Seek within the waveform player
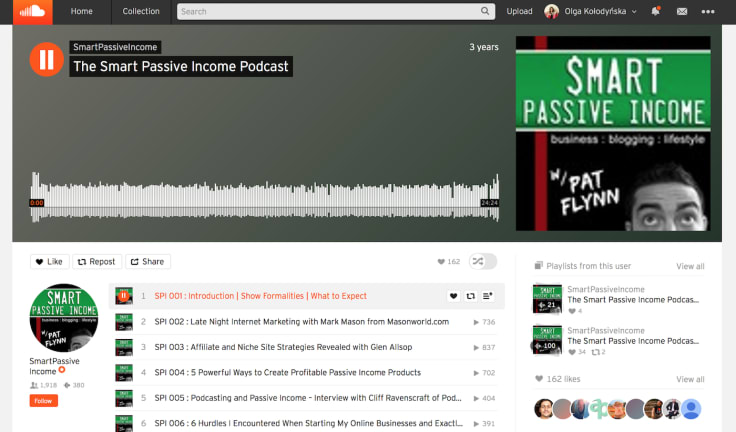736x432 pixels. pos(264,198)
